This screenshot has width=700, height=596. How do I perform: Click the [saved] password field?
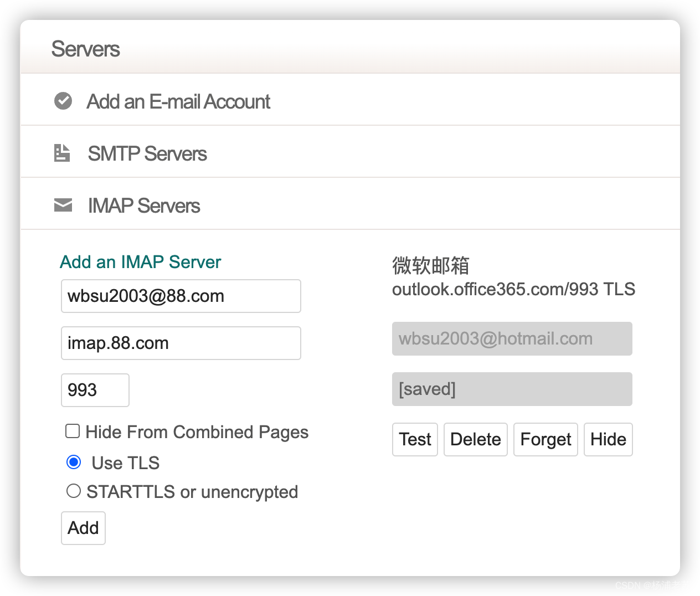click(x=512, y=389)
